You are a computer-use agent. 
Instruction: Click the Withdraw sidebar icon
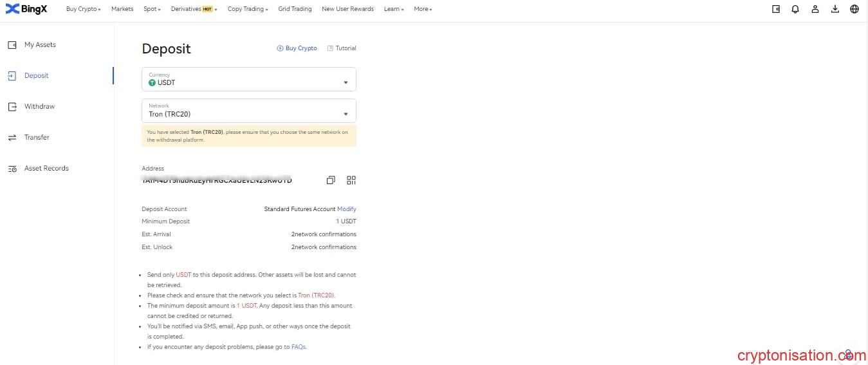pos(12,107)
